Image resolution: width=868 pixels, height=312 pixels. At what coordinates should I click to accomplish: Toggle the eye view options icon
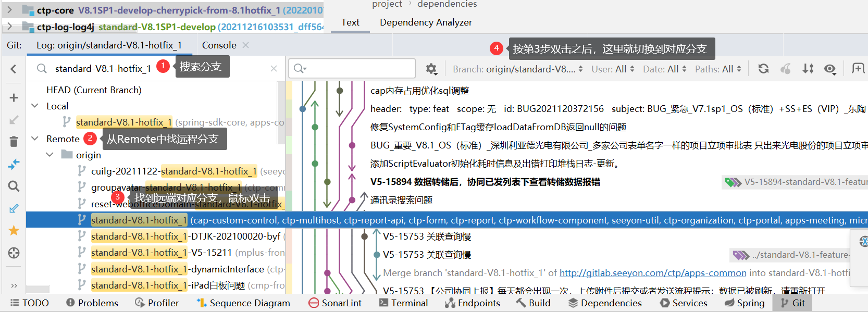(x=830, y=69)
